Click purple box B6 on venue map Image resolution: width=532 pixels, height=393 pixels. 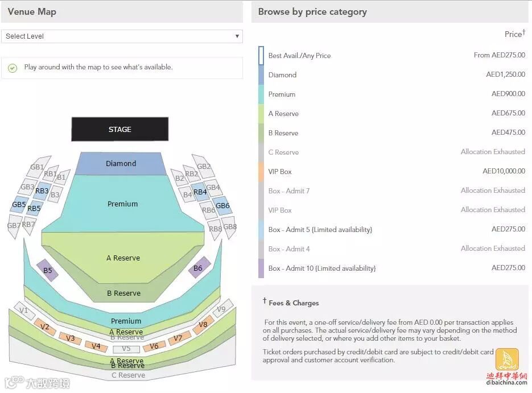tap(199, 268)
